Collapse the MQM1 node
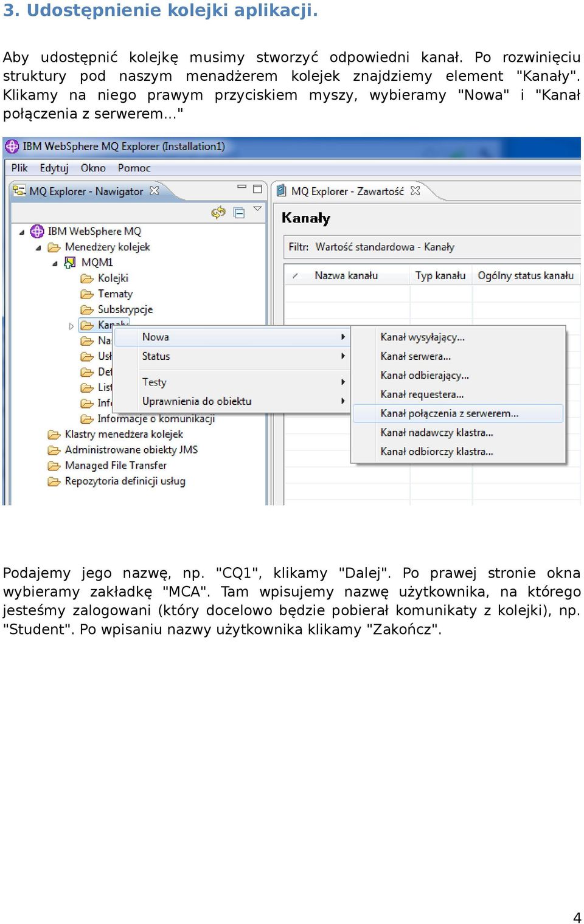The width and height of the screenshot is (584, 924). (x=55, y=263)
